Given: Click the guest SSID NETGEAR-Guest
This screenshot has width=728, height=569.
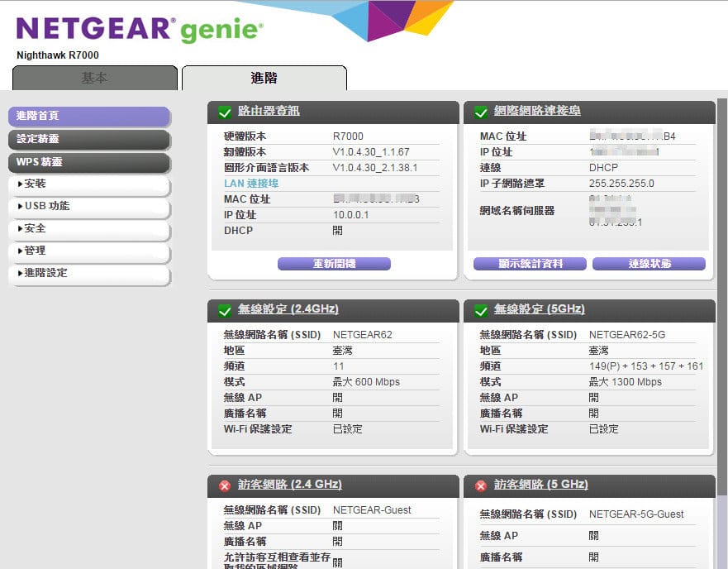Looking at the screenshot, I should tap(372, 510).
